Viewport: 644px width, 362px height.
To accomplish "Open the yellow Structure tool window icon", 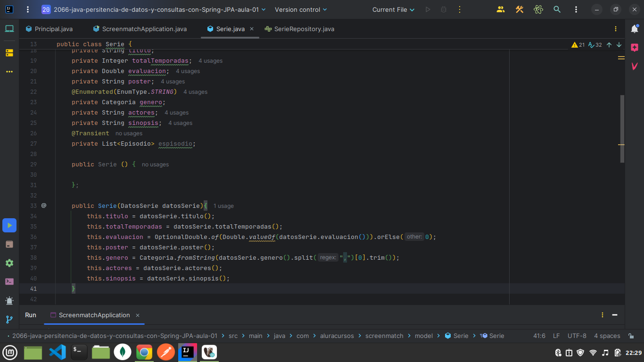I will click(9, 53).
